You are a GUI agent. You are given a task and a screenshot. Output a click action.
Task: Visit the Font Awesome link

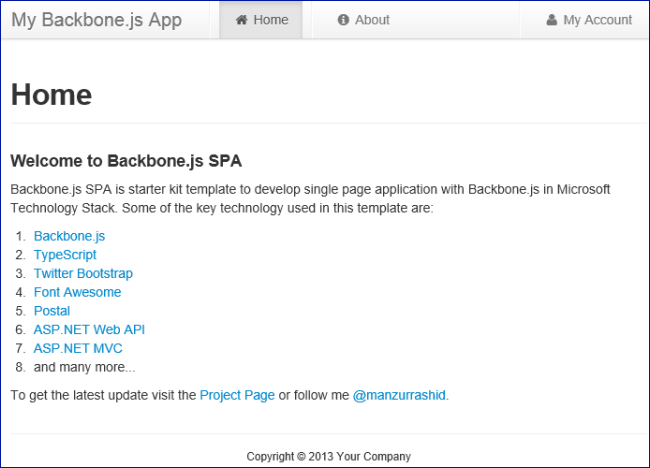click(x=78, y=292)
